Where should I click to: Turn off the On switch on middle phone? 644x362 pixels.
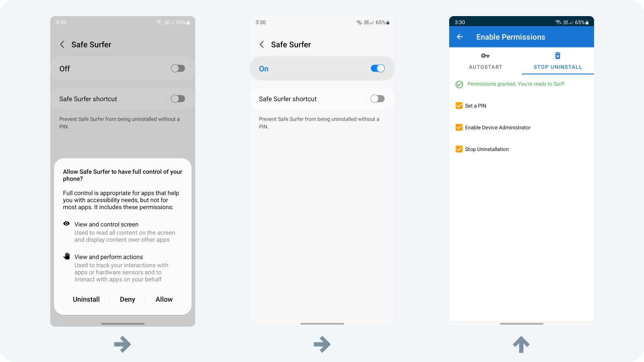(x=378, y=68)
